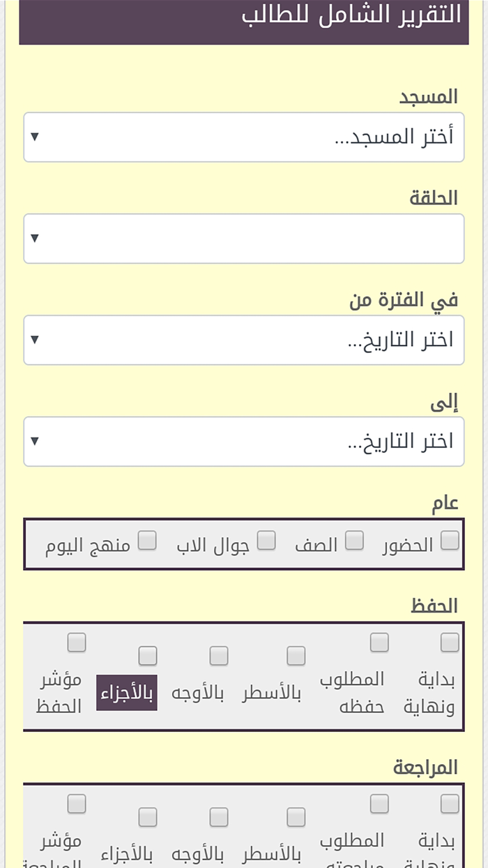Open the الحلقة circle selection dropdown
The height and width of the screenshot is (868, 488).
click(x=243, y=238)
